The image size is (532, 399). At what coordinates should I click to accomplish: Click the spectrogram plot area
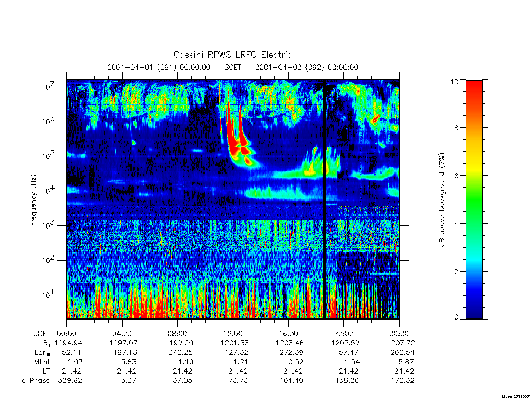233,199
